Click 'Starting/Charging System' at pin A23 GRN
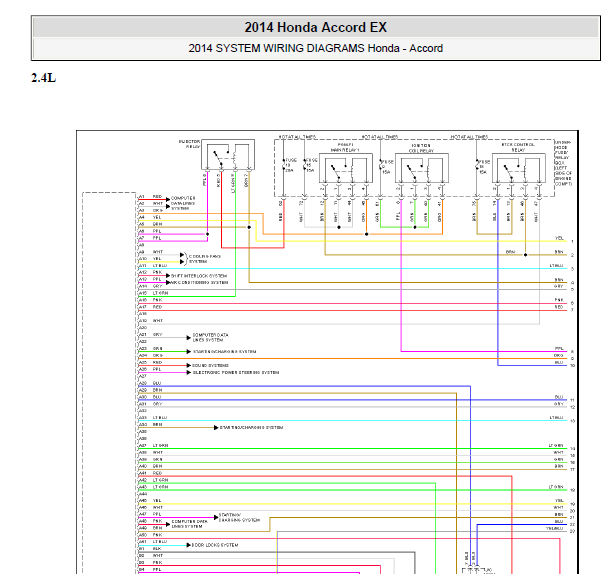This screenshot has height=574, width=602. pos(224,352)
